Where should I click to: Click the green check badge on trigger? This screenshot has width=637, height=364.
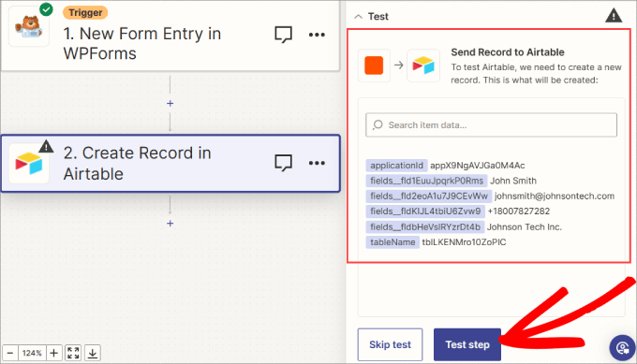tap(46, 9)
